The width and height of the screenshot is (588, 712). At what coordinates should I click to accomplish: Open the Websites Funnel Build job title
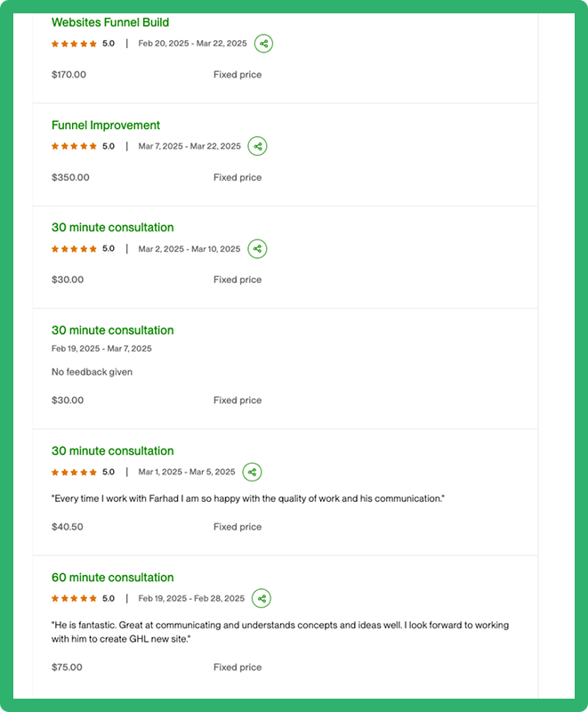(x=110, y=22)
